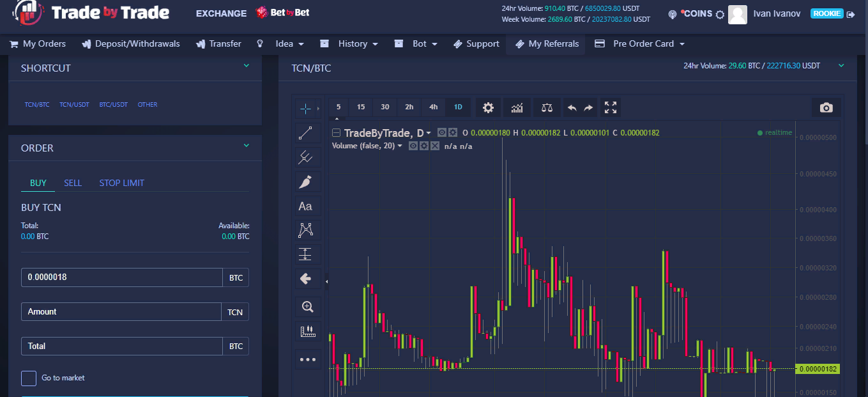Undo the last chart action
868x397 pixels.
572,107
